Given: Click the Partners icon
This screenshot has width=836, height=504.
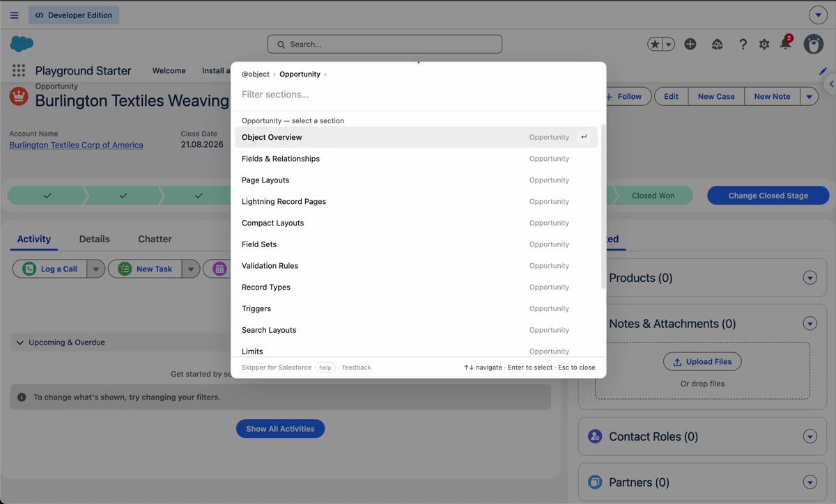Looking at the screenshot, I should point(595,482).
